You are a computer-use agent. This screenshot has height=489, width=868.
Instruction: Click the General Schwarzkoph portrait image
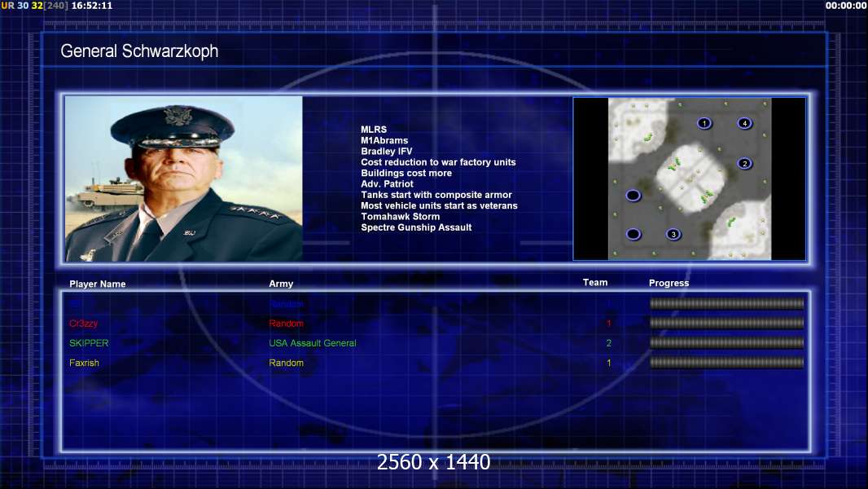(x=184, y=178)
